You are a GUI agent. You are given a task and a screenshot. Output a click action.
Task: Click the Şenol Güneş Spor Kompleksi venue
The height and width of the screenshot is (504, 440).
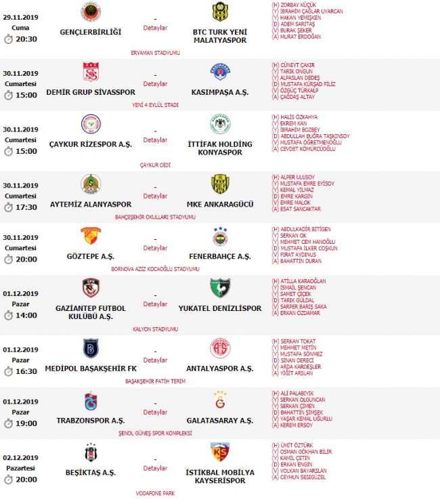pyautogui.click(x=156, y=434)
